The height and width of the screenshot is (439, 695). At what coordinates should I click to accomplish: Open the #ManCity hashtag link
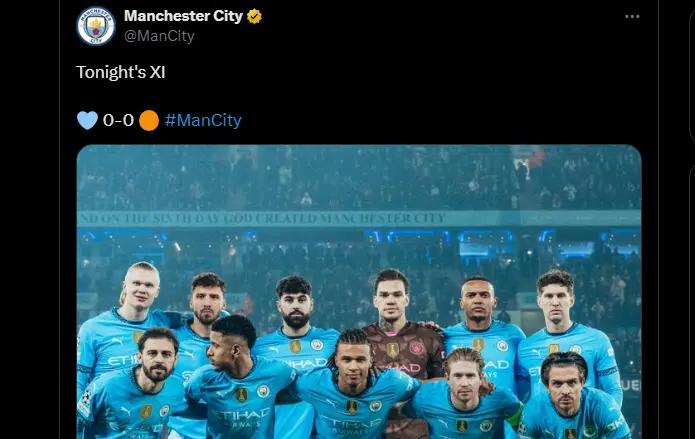click(203, 120)
